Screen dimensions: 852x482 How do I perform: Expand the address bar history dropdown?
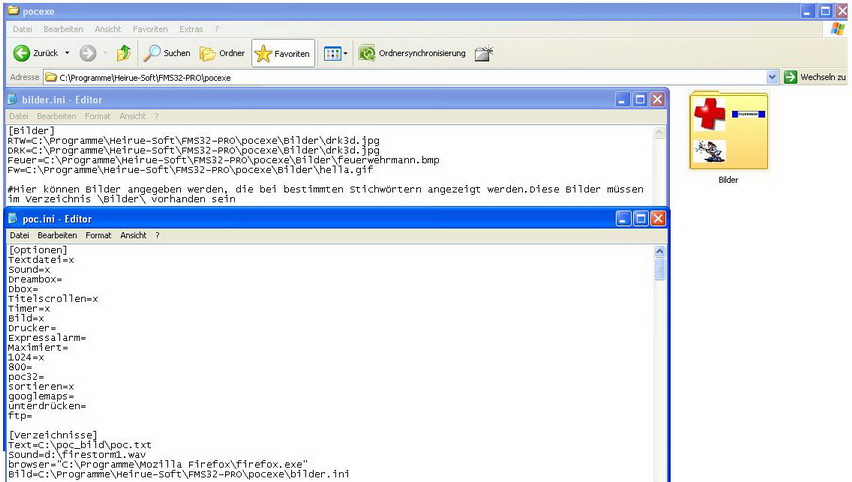point(772,77)
